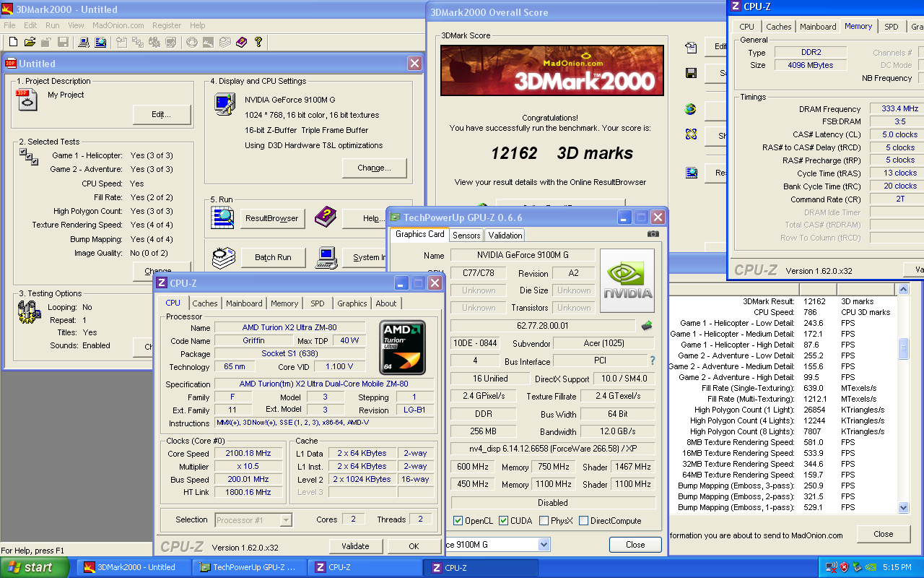The height and width of the screenshot is (578, 924).
Task: Click the purple help book toolbar icon
Action: [x=242, y=43]
